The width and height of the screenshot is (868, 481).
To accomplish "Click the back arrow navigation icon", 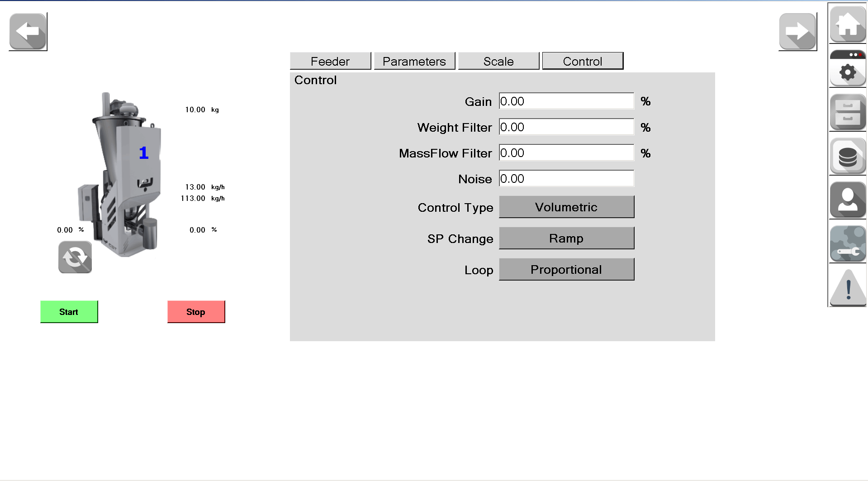I will click(28, 31).
